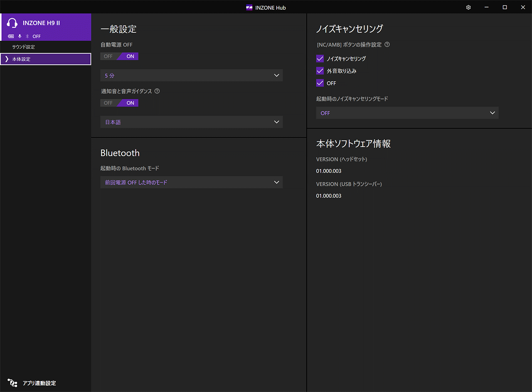
Task: Click the INZONE H9 II headset icon
Action: click(13, 23)
